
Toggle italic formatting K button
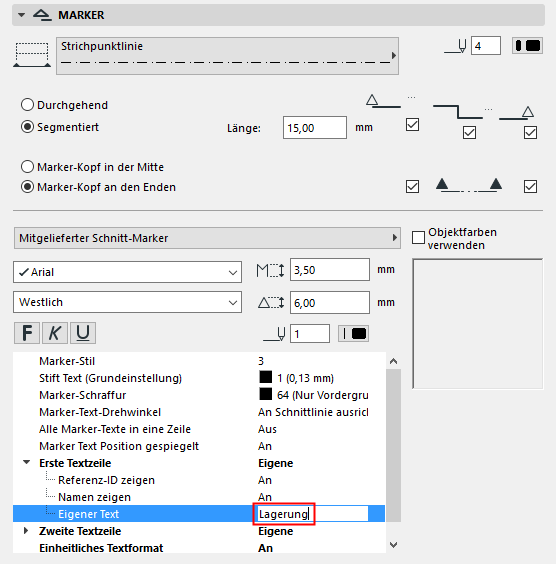pyautogui.click(x=55, y=333)
